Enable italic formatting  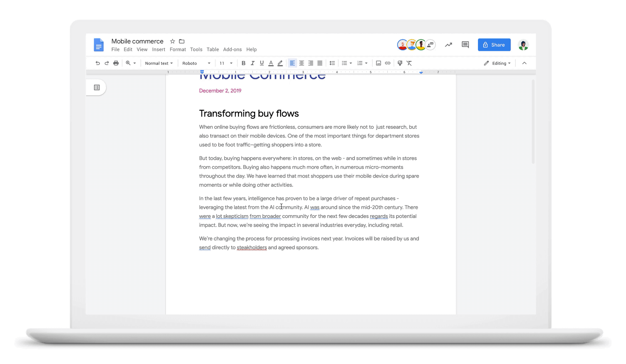[x=252, y=63]
